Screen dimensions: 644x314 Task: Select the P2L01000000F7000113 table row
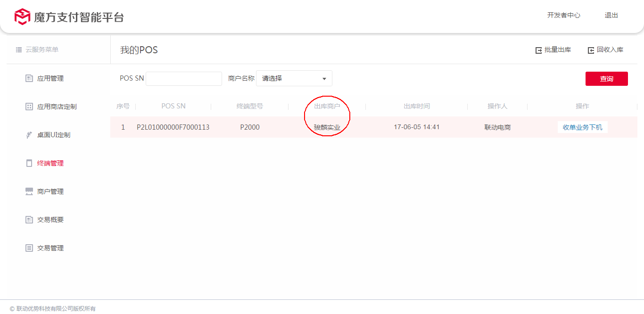173,127
